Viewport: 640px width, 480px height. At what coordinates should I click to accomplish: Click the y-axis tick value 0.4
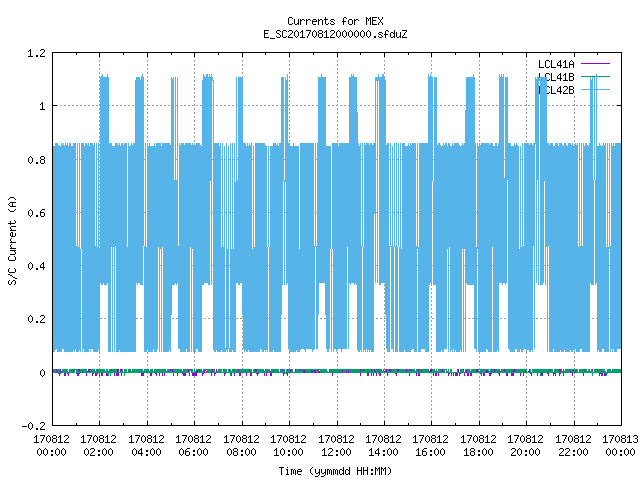(x=36, y=266)
